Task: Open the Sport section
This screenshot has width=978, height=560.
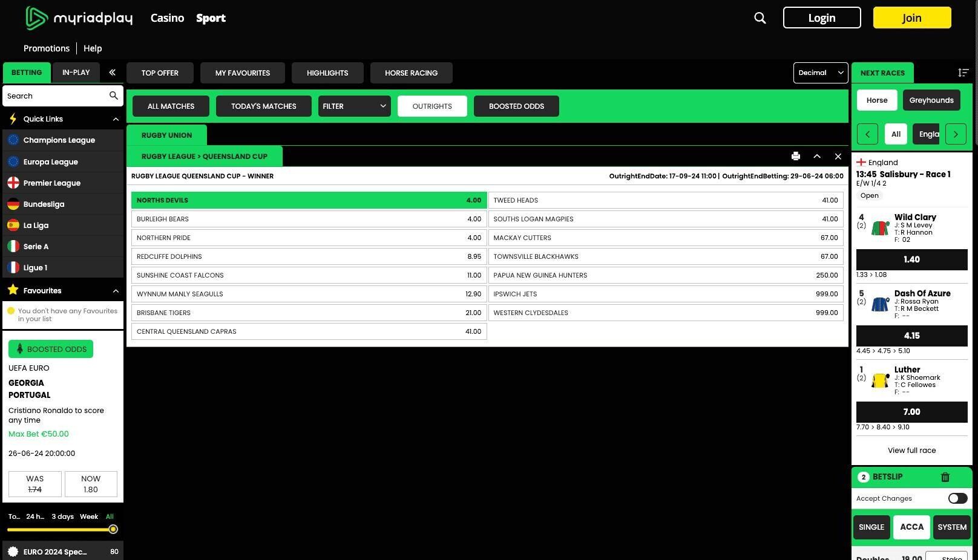Action: 211,18
